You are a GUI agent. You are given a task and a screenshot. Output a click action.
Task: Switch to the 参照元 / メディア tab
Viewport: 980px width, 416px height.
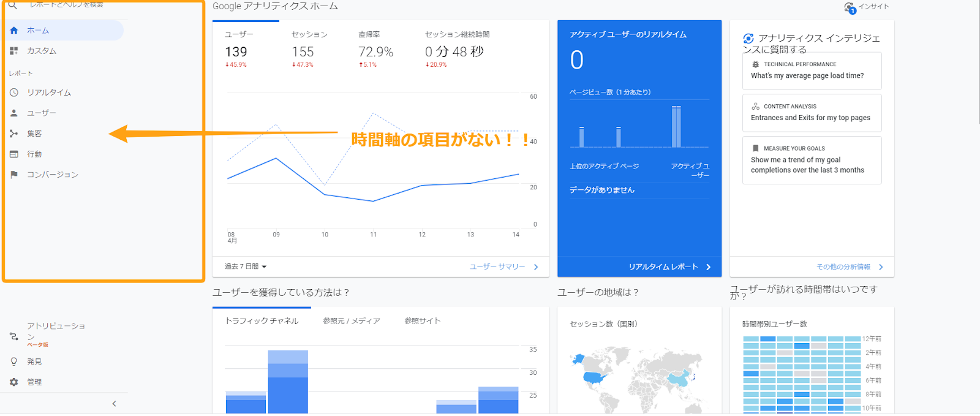click(352, 321)
